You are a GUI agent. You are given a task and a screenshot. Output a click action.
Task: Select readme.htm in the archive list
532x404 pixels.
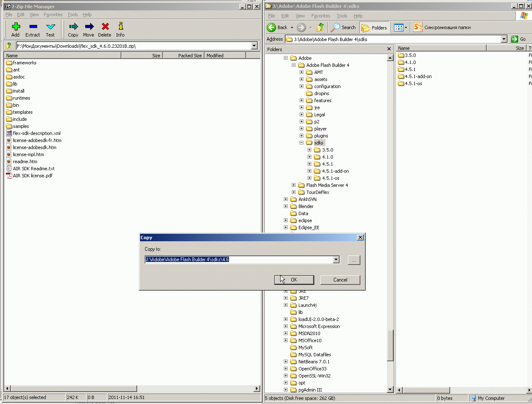[x=22, y=162]
